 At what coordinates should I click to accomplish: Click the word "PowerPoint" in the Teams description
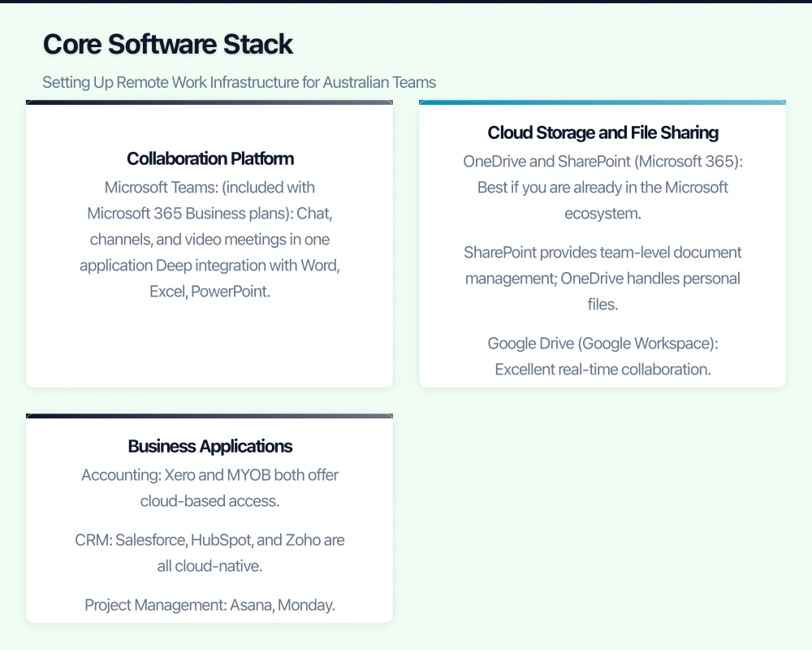(x=230, y=291)
